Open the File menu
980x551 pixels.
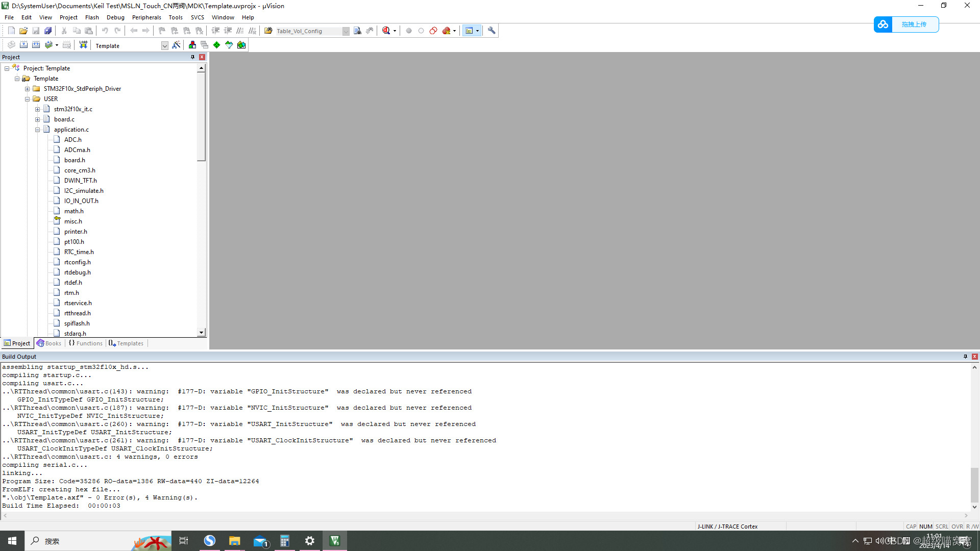9,17
